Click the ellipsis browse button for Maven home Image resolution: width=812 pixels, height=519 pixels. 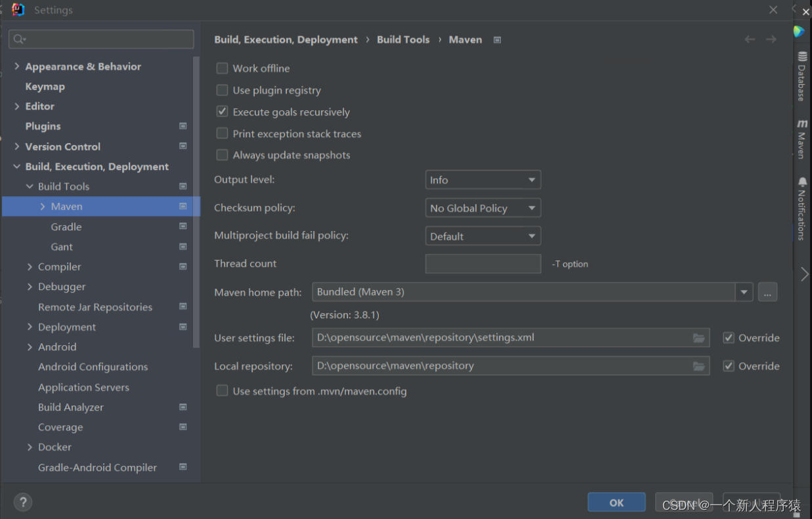pyautogui.click(x=767, y=292)
